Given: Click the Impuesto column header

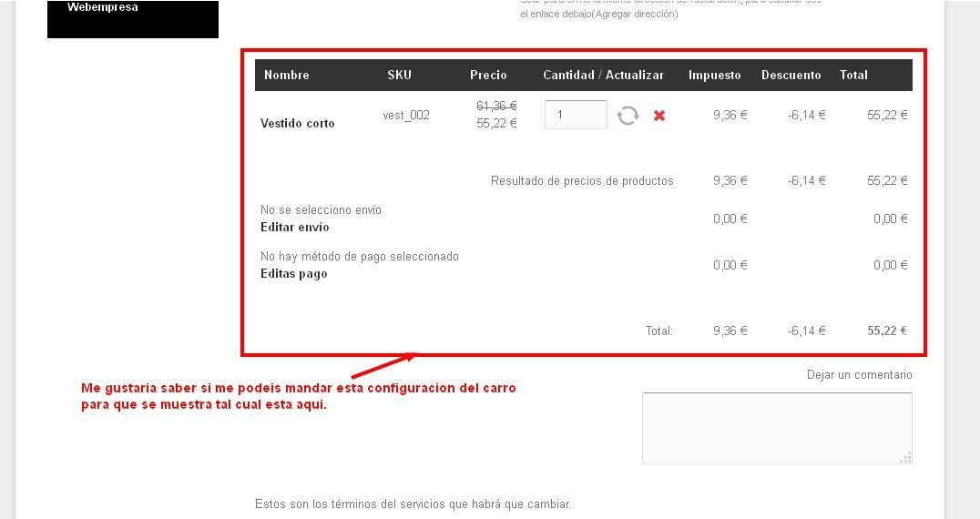Looking at the screenshot, I should (714, 75).
